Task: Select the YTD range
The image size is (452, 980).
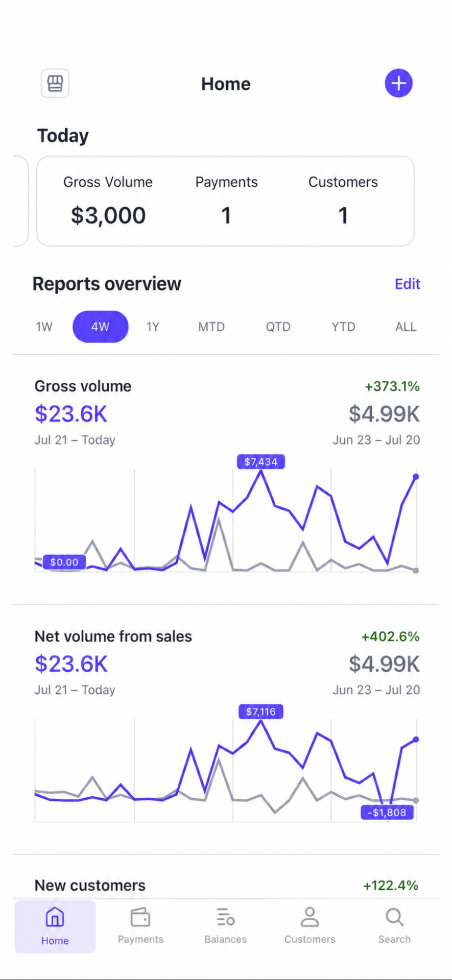Action: (x=343, y=327)
